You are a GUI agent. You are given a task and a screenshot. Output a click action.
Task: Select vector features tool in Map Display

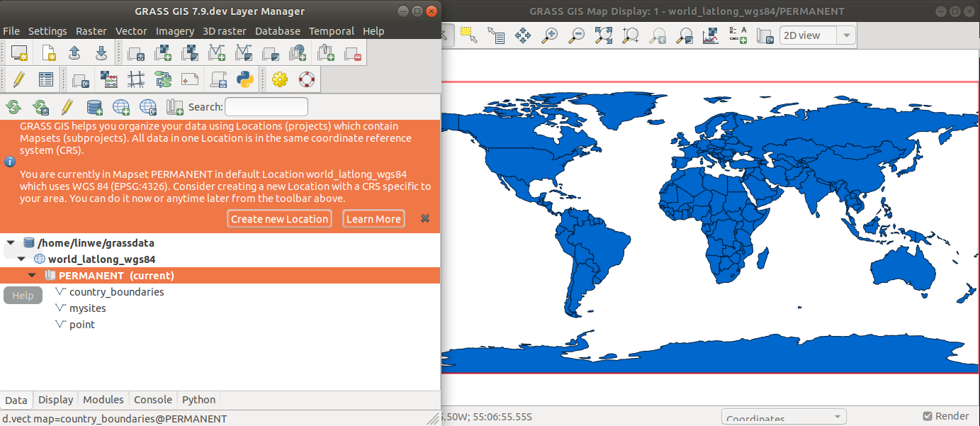[468, 35]
